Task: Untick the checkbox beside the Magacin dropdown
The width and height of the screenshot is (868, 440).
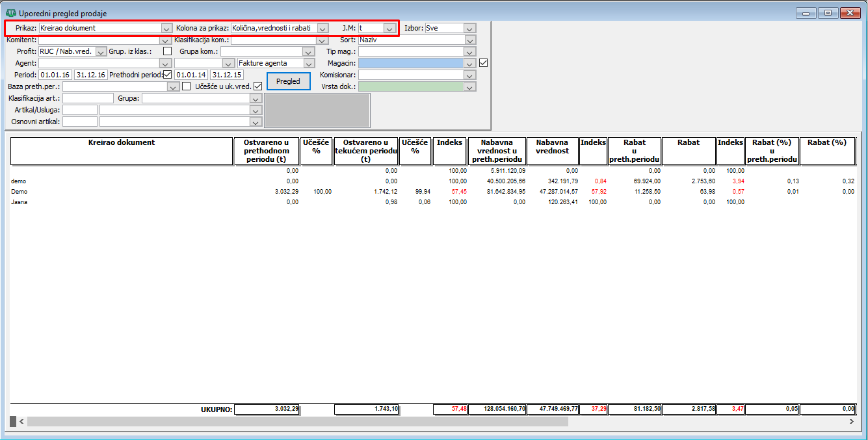Action: pos(483,63)
